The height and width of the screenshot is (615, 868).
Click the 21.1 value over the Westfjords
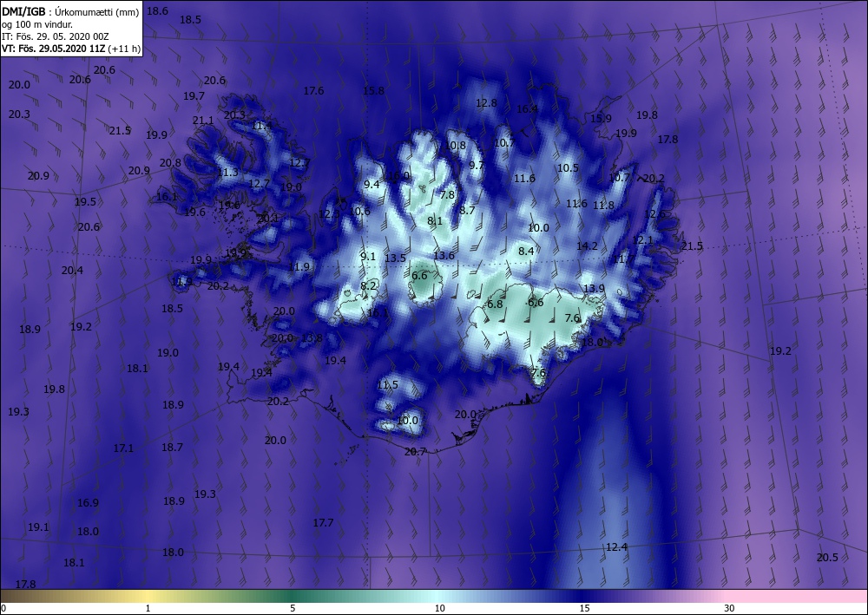203,120
